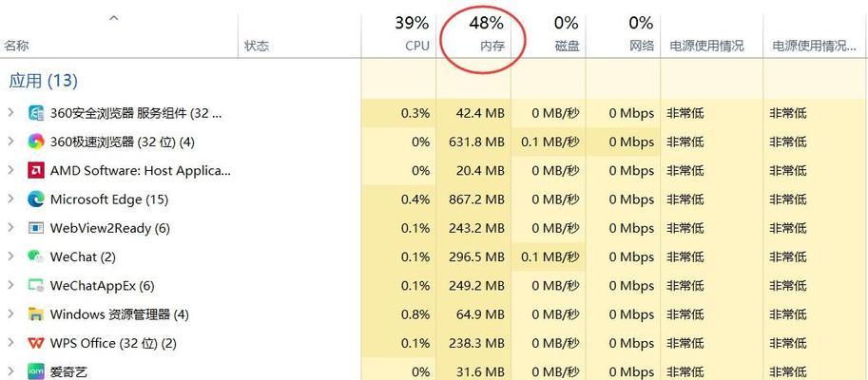Expand the WPS Office process group
The height and width of the screenshot is (380, 868).
[x=10, y=343]
